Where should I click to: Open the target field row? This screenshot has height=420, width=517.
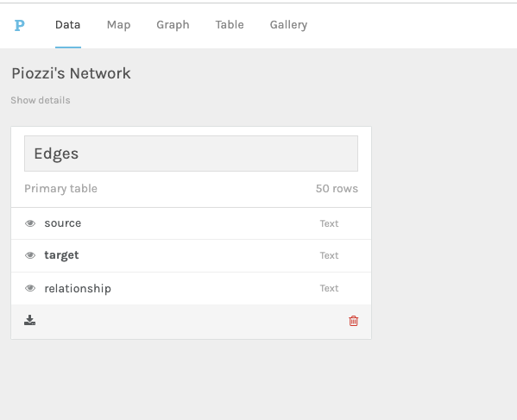pyautogui.click(x=191, y=255)
